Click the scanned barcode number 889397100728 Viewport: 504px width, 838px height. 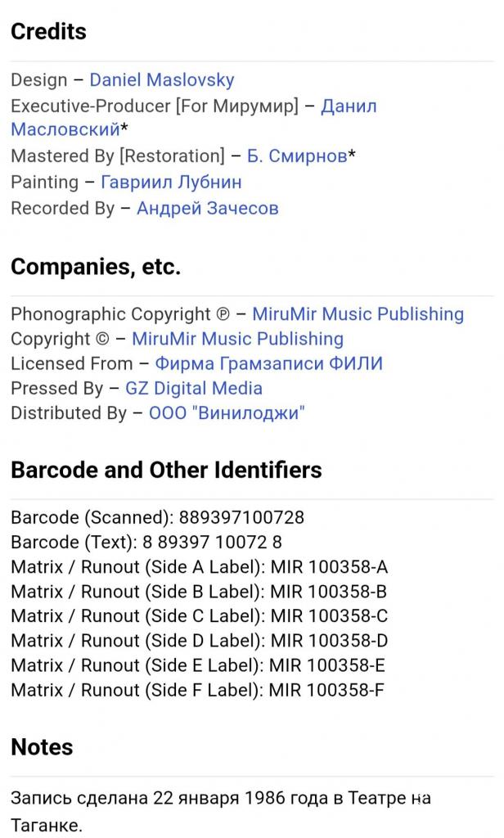[x=241, y=517]
